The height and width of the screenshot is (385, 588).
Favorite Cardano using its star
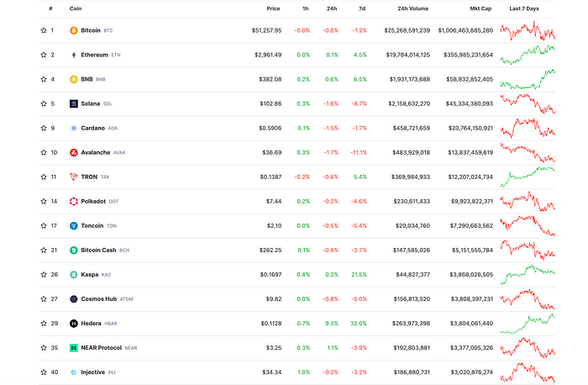pyautogui.click(x=44, y=128)
